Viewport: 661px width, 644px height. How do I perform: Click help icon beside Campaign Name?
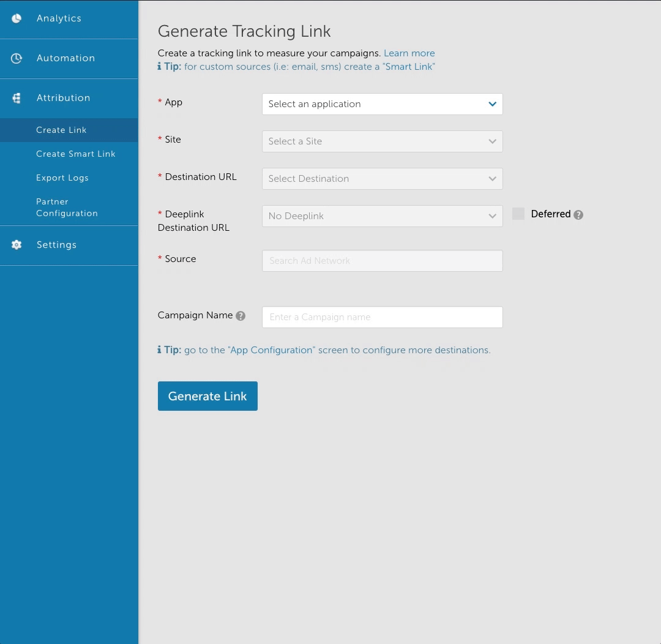point(241,316)
